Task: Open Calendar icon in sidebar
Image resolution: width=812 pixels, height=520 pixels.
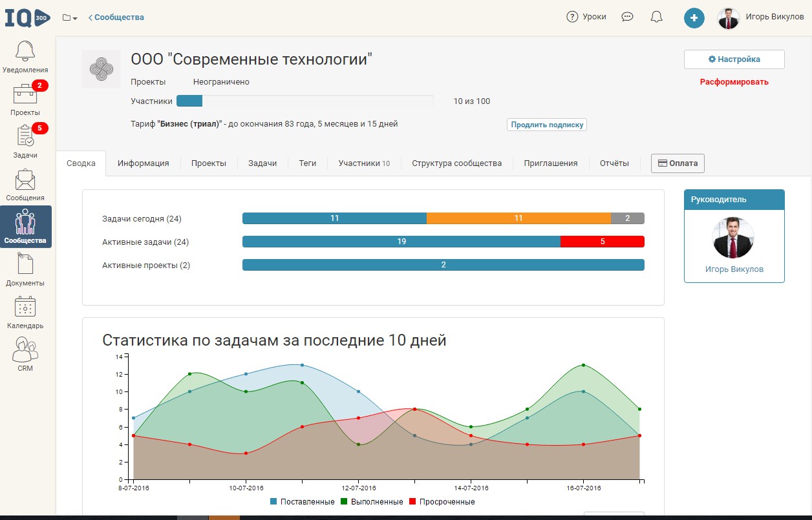Action: tap(25, 307)
